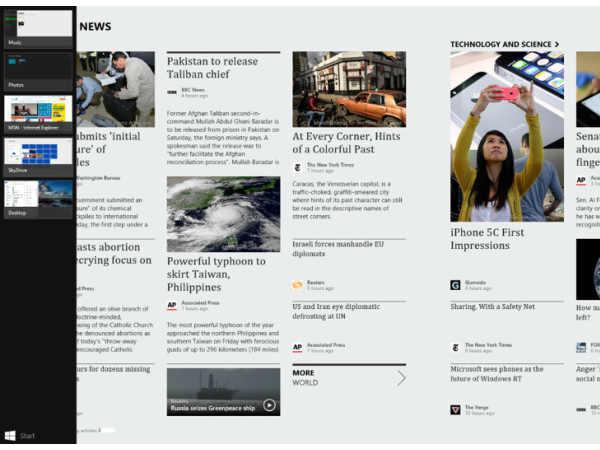Click the NEWS app title
The height and width of the screenshot is (450, 600).
click(x=95, y=26)
